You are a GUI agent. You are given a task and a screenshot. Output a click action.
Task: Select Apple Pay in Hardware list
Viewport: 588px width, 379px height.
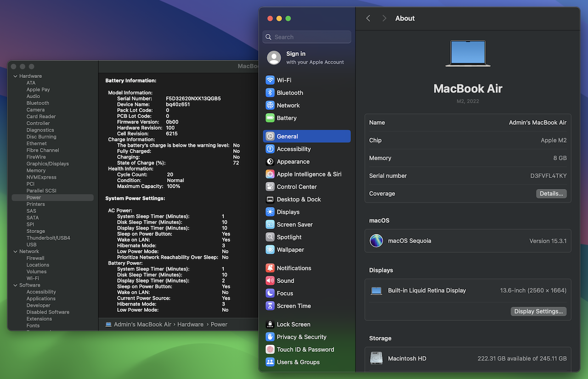[x=38, y=89]
